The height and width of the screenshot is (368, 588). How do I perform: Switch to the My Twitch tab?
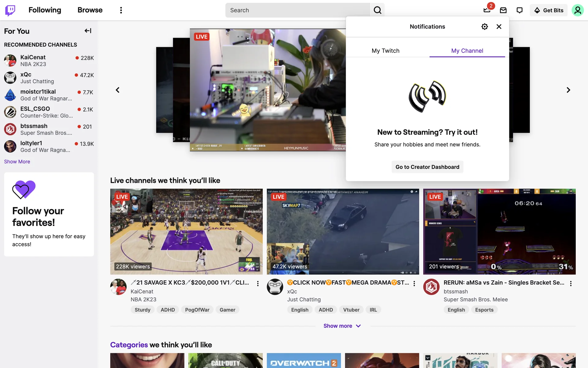[385, 51]
